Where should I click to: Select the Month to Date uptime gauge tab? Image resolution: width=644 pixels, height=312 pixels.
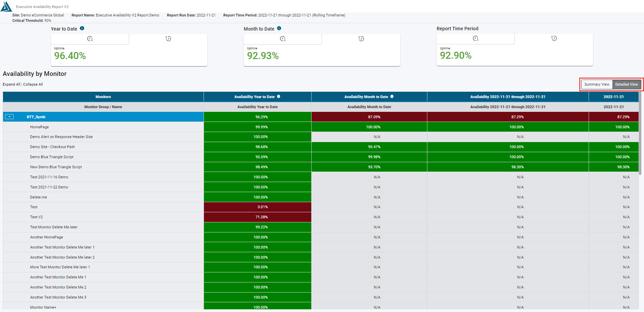click(x=283, y=39)
